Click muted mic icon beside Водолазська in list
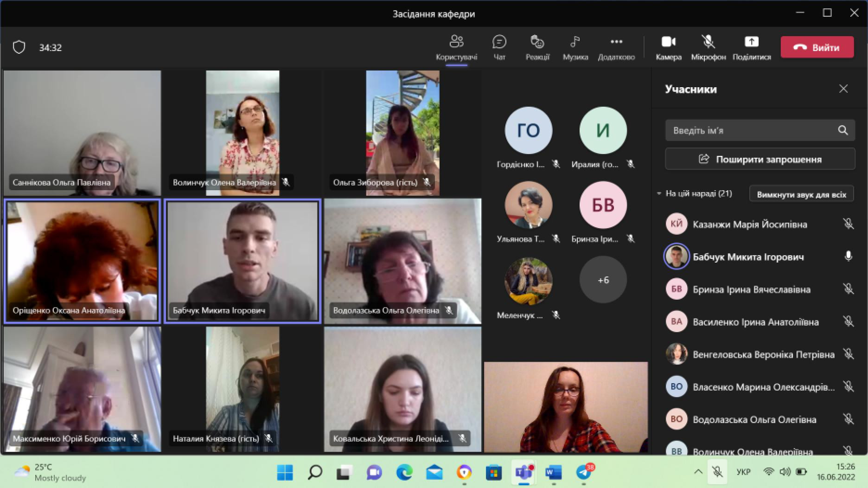 [x=848, y=419]
